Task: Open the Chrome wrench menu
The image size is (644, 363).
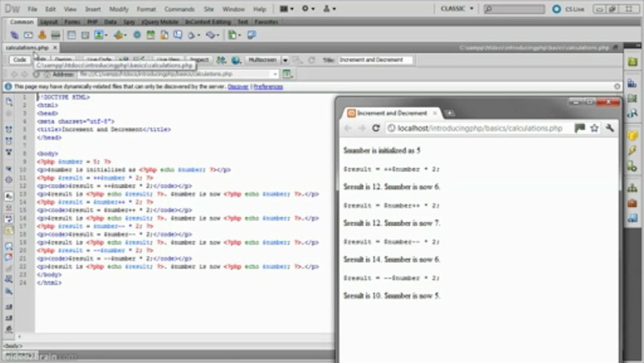Action: [x=610, y=128]
